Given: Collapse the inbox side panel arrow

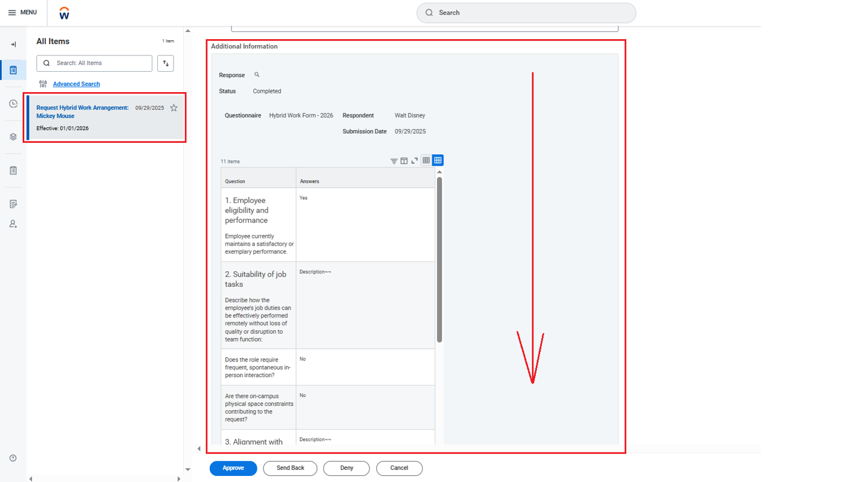Looking at the screenshot, I should 13,45.
